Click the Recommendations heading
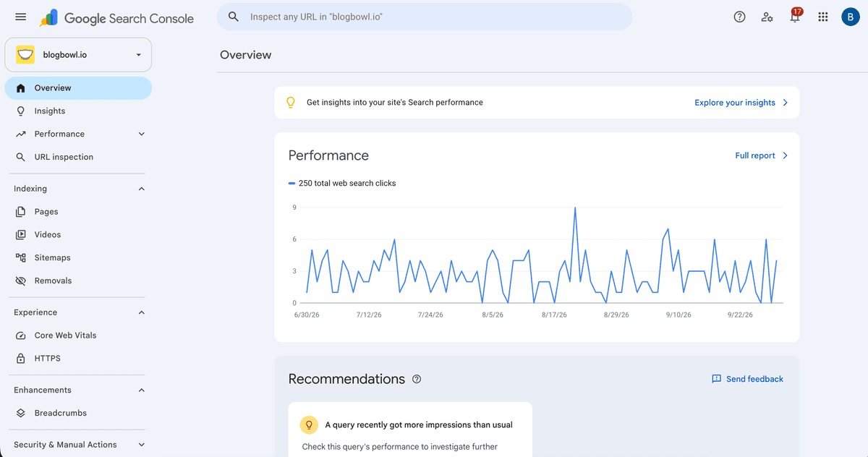868x457 pixels. point(346,379)
